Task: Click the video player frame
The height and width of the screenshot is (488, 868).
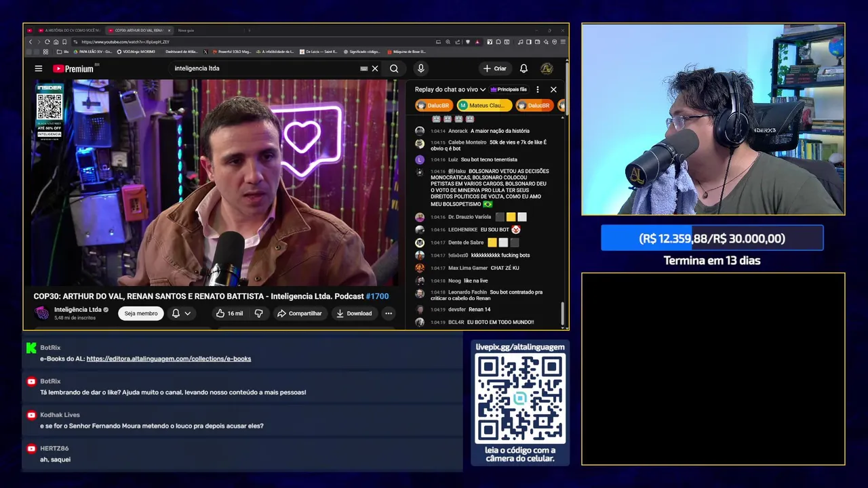Action: (216, 183)
